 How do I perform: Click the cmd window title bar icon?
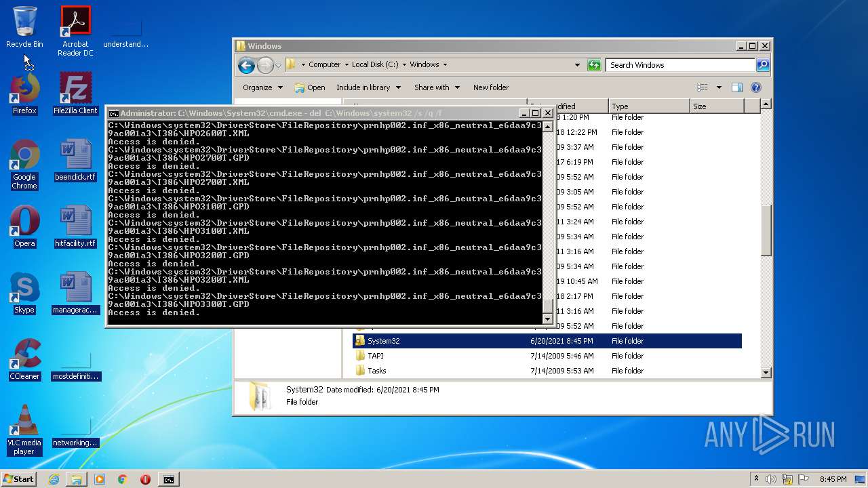tap(114, 113)
